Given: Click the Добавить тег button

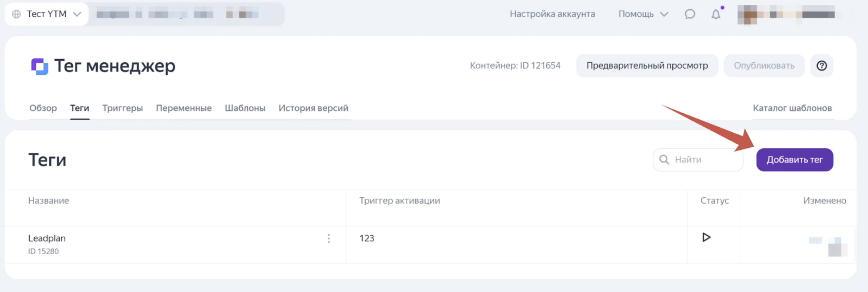Looking at the screenshot, I should click(794, 160).
